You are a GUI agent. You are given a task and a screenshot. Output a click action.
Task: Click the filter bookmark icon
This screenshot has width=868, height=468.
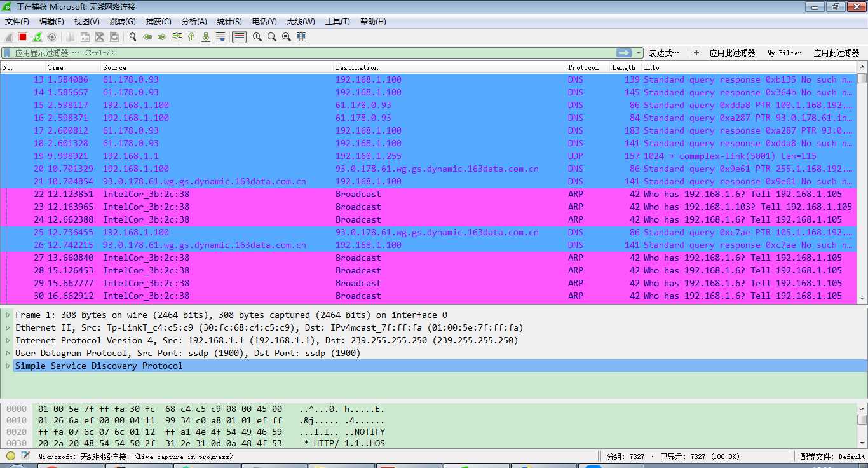tap(8, 53)
